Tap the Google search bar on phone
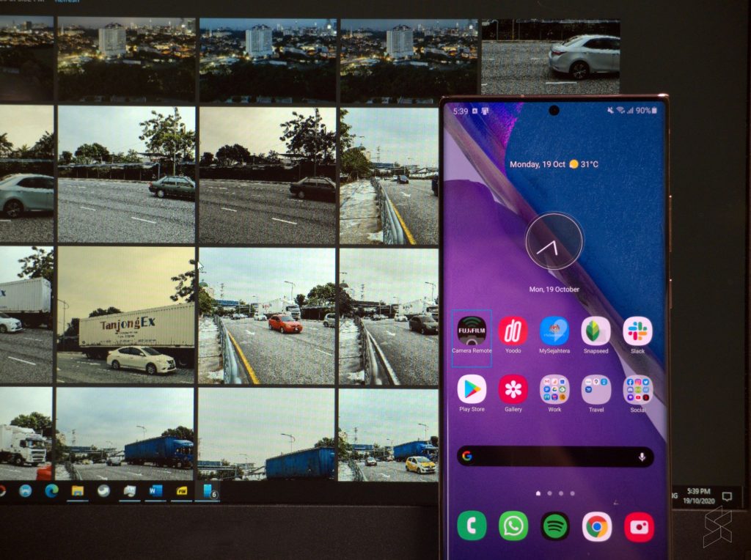Viewport: 751px width, 560px height. click(555, 457)
